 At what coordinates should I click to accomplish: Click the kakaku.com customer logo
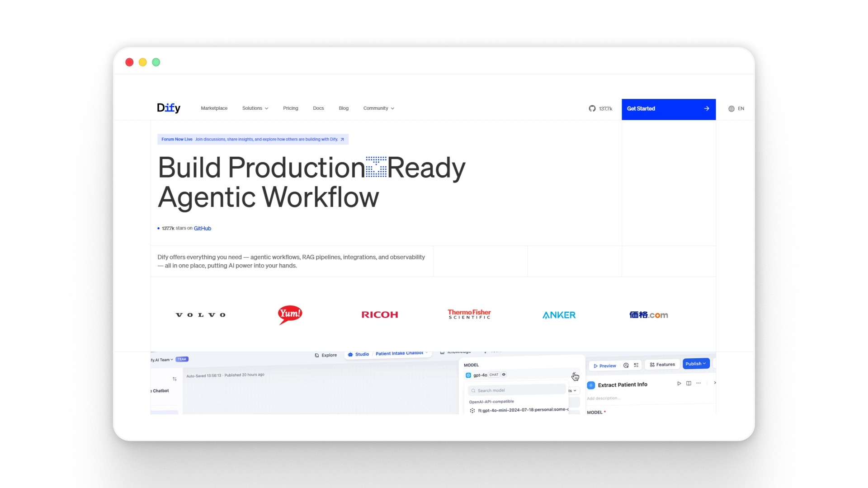649,315
